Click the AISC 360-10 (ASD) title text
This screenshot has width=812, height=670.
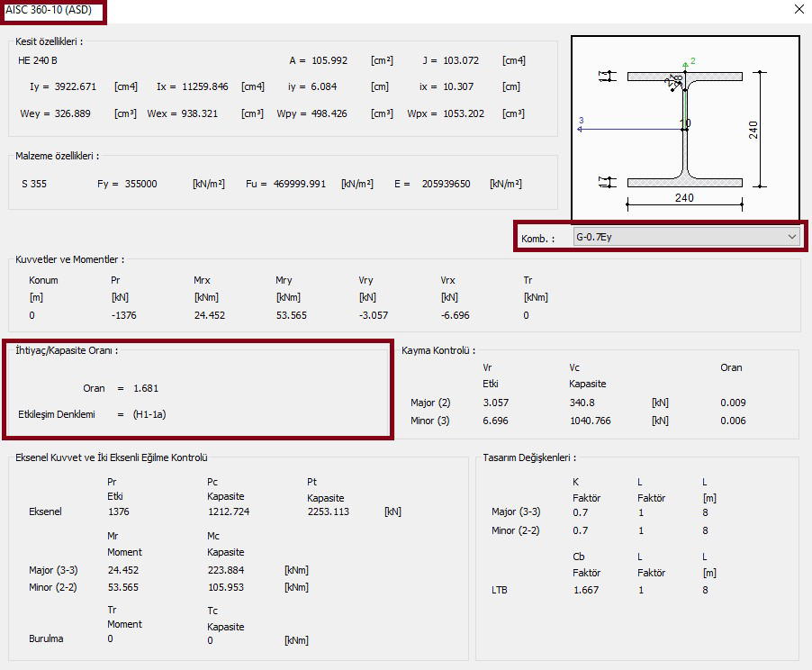click(49, 10)
